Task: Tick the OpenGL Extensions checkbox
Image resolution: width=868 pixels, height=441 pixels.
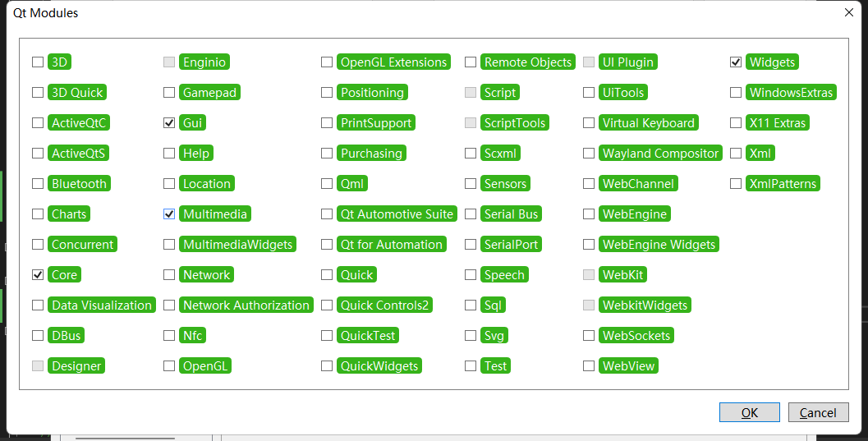Action: [x=327, y=62]
